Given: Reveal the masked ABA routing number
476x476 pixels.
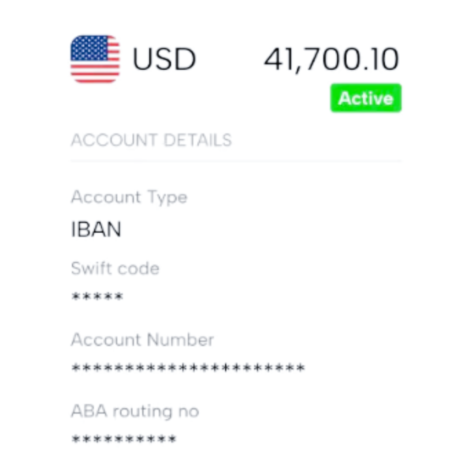Looking at the screenshot, I should [x=124, y=439].
